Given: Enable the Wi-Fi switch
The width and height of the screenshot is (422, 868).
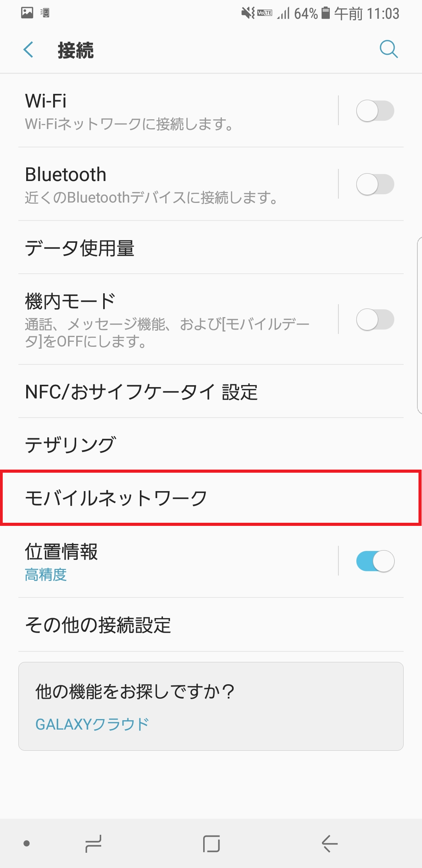Looking at the screenshot, I should coord(376,111).
